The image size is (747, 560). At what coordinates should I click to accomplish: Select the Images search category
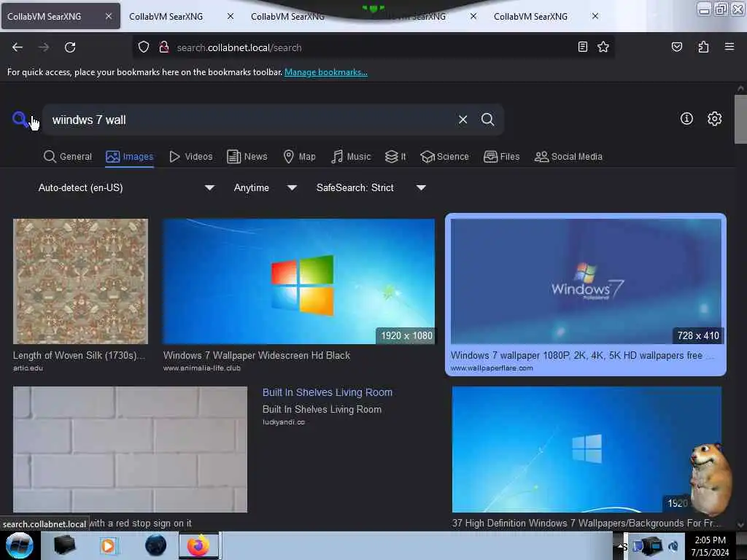click(130, 157)
